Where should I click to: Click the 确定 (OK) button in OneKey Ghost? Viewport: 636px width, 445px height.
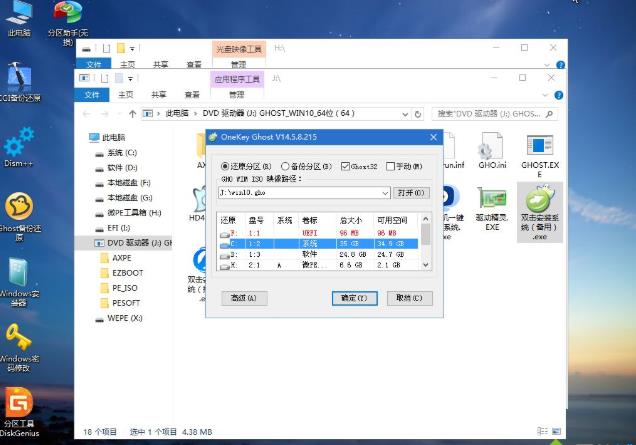[x=354, y=298]
